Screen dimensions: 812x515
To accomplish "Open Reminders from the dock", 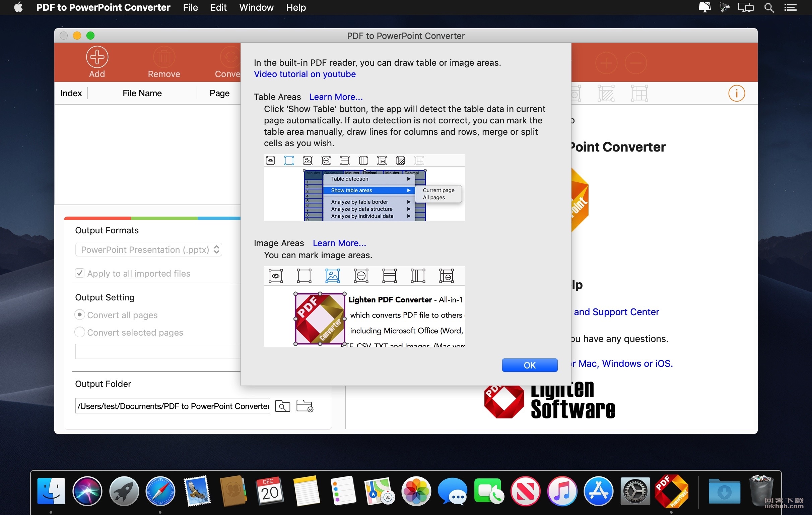I will coord(343,491).
